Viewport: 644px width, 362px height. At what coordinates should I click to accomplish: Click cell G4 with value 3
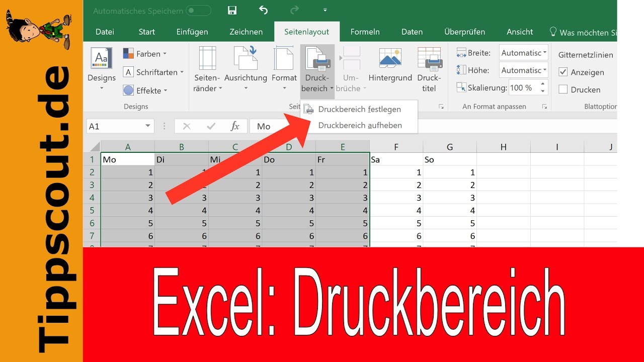pyautogui.click(x=450, y=198)
